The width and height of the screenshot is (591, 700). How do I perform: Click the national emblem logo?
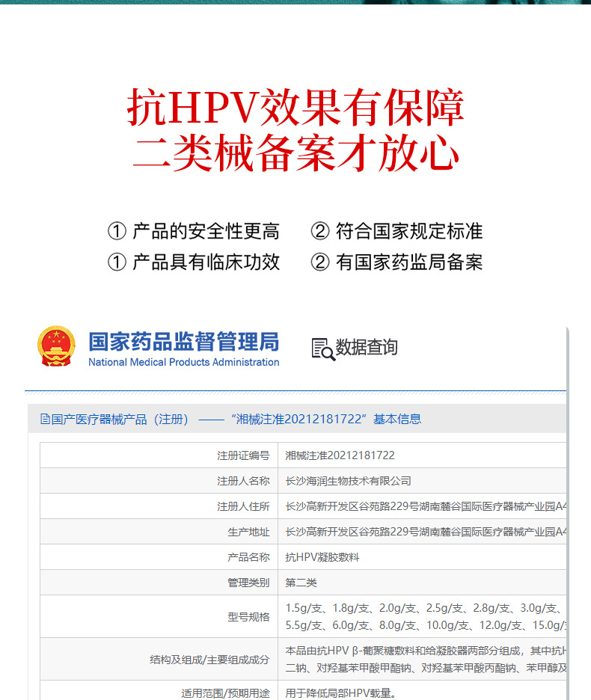(x=56, y=346)
